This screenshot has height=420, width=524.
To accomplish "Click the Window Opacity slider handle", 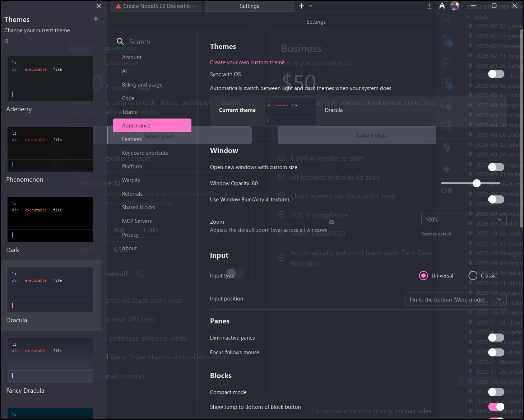I will pyautogui.click(x=477, y=183).
